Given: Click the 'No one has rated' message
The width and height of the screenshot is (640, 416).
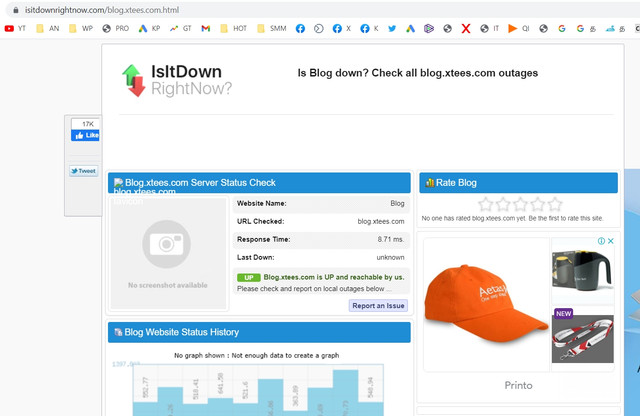Looking at the screenshot, I should (x=512, y=218).
